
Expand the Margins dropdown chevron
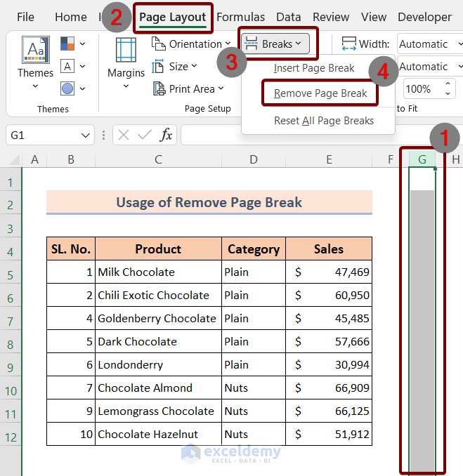(126, 86)
